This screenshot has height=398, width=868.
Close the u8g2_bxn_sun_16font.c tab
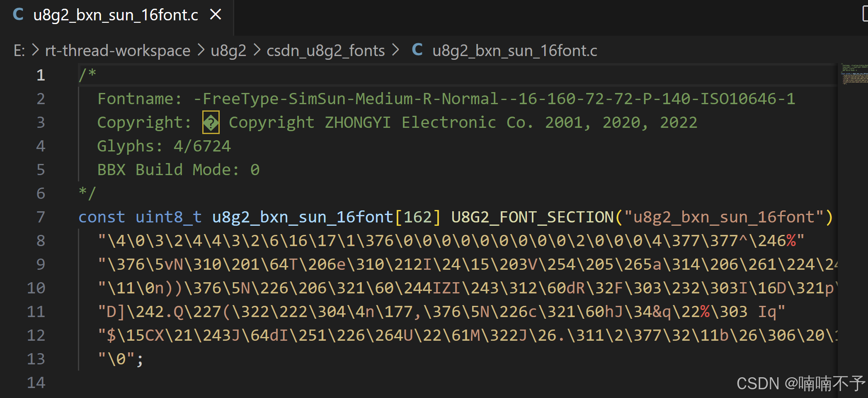[x=216, y=14]
